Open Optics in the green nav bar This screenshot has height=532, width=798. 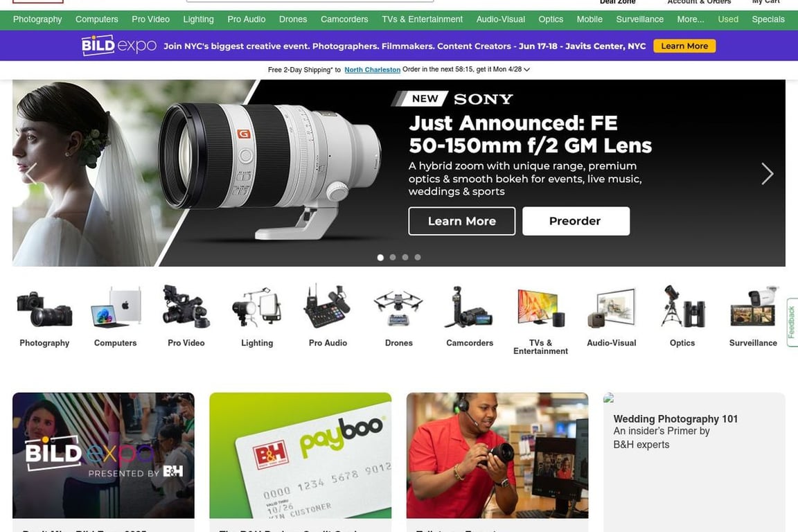click(551, 19)
